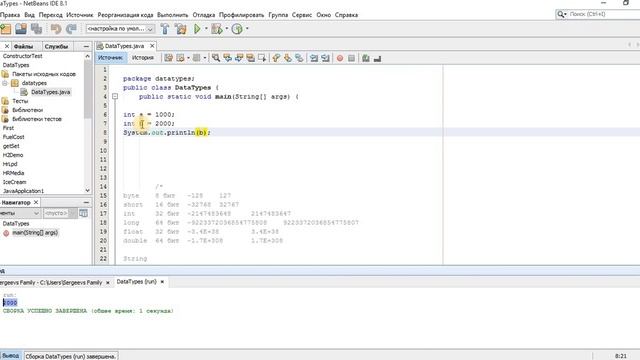
Task: Click the Open Project icon
Action: (21, 29)
